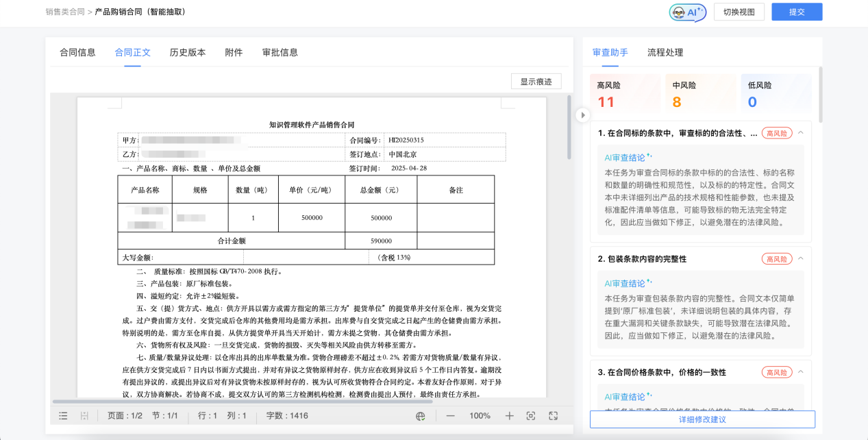Click the 合计金额 590000 cell
This screenshot has height=440, width=868.
coord(381,241)
